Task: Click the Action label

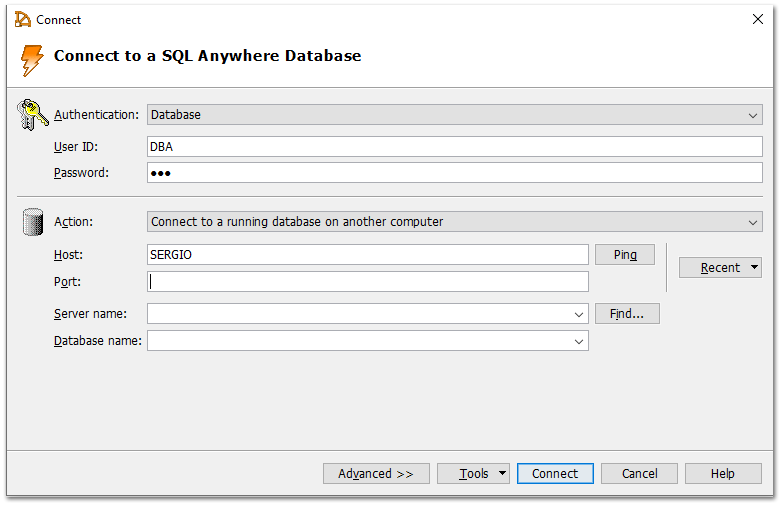Action: pyautogui.click(x=73, y=222)
